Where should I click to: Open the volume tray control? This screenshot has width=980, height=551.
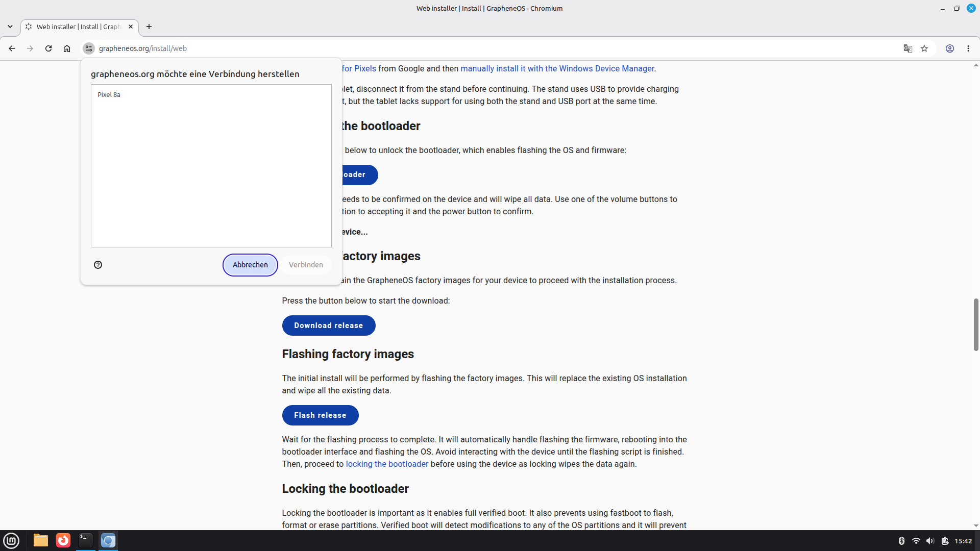tap(930, 541)
